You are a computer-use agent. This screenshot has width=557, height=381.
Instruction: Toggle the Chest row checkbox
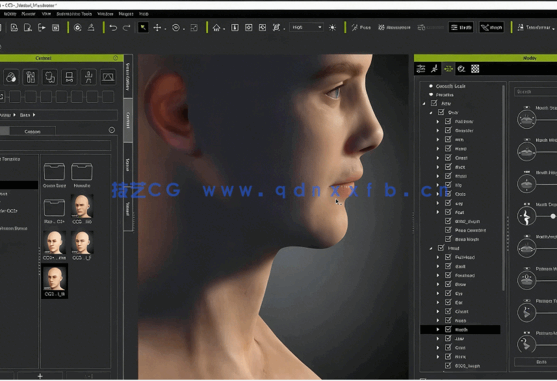coord(448,158)
